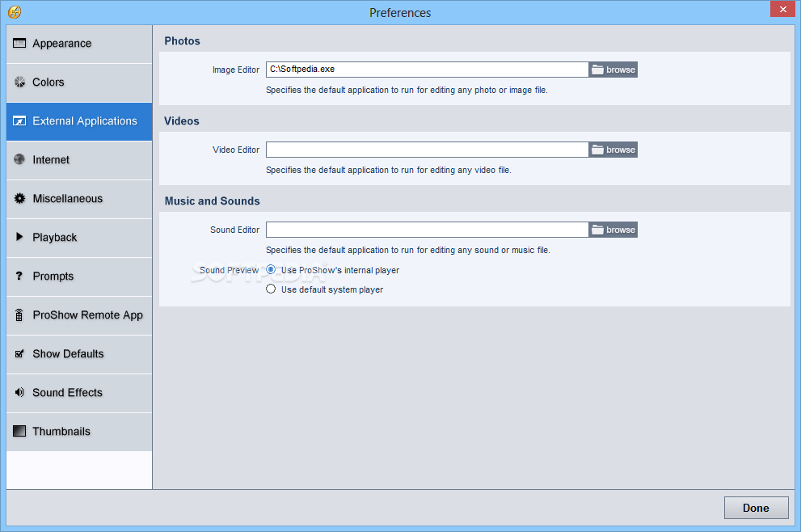
Task: Browse for a Video Editor application
Action: coord(613,150)
